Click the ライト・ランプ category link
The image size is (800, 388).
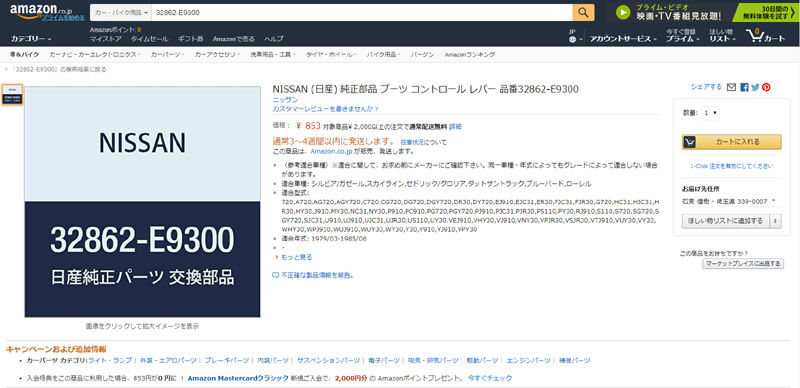click(x=110, y=360)
